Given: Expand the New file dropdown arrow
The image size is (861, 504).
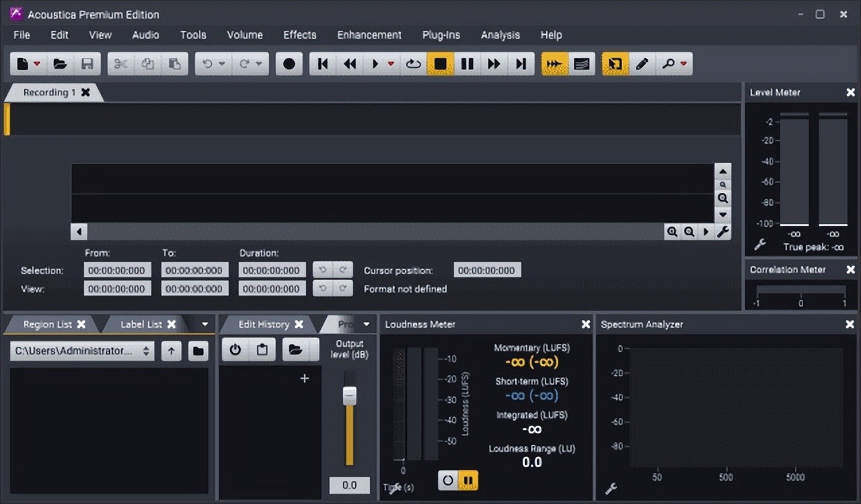Looking at the screenshot, I should [x=37, y=64].
